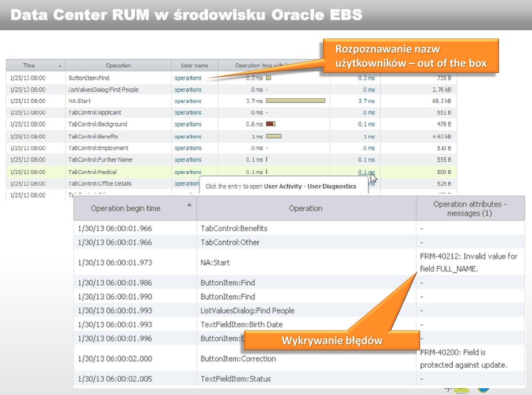Select the ButtonItem:Correction operation

tap(238, 358)
